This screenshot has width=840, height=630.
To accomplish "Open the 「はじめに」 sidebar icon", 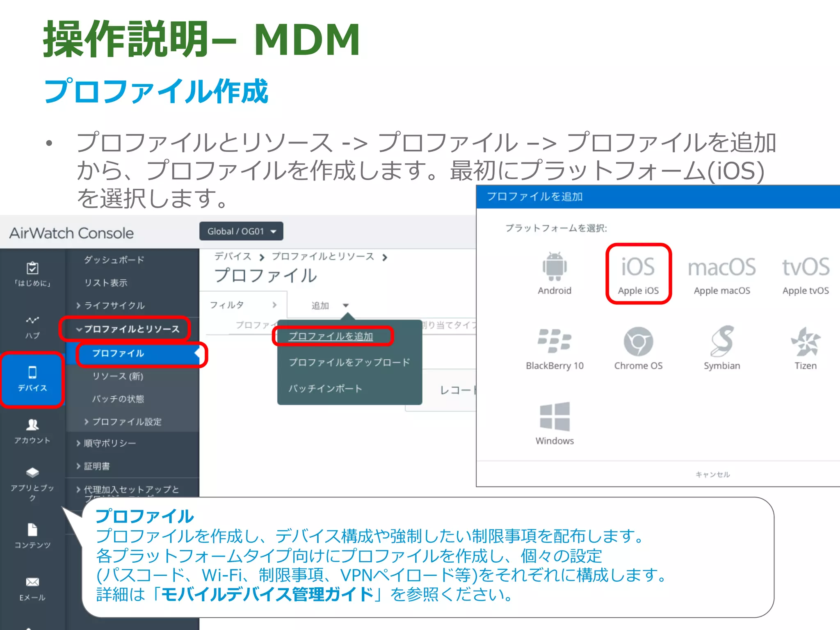I will click(x=32, y=274).
